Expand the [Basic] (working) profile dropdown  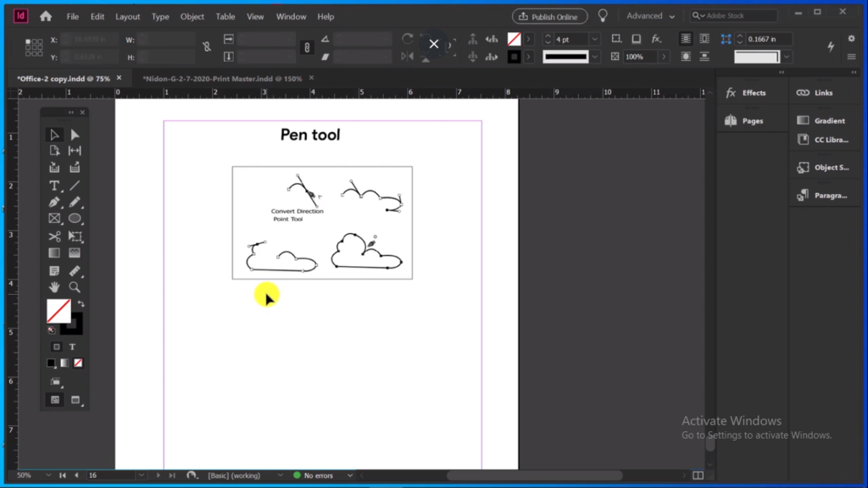280,475
